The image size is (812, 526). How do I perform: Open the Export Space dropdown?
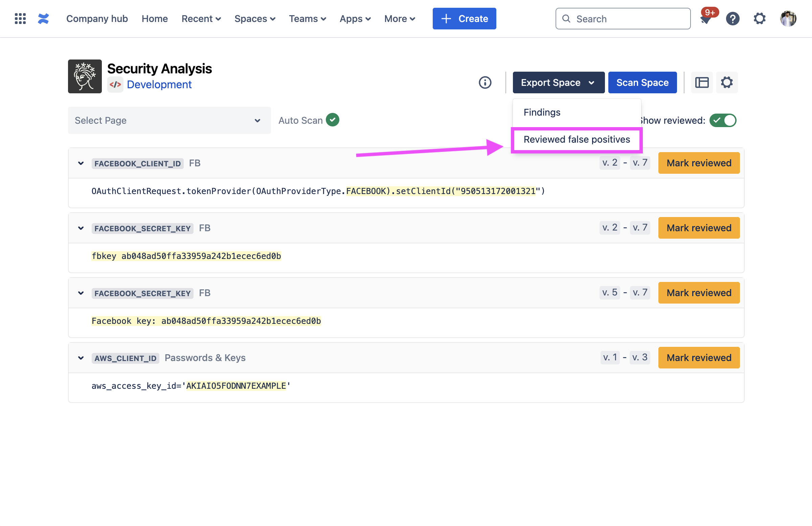pyautogui.click(x=559, y=82)
